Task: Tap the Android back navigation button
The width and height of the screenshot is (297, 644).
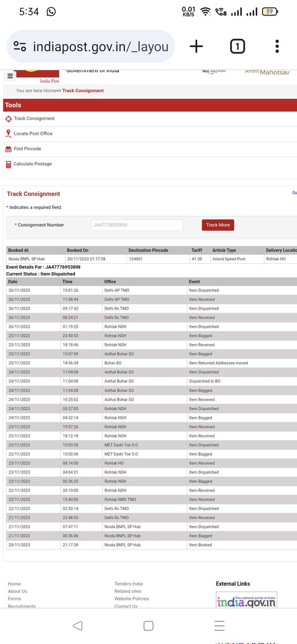Action: [77, 625]
